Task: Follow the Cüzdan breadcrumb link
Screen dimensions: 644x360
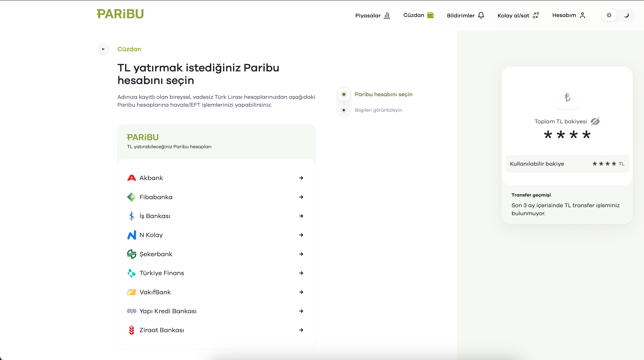Action: tap(129, 49)
